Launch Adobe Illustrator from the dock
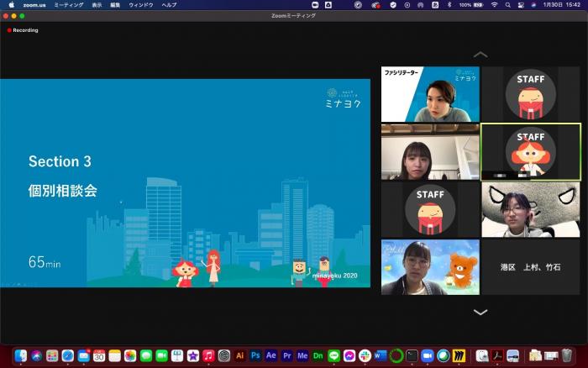Image resolution: width=588 pixels, height=368 pixels. [240, 355]
